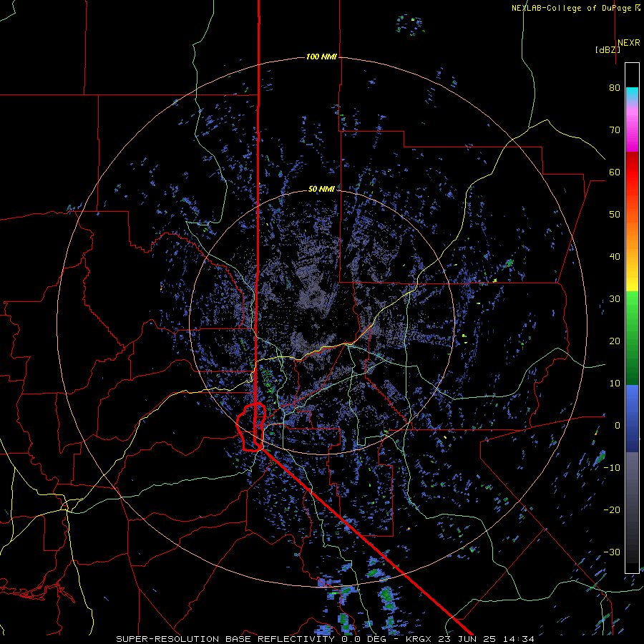The image size is (644, 644).
Task: Click SUPER-RESOLUTION BASE REFLECTIVITY in the caption
Action: (225, 639)
